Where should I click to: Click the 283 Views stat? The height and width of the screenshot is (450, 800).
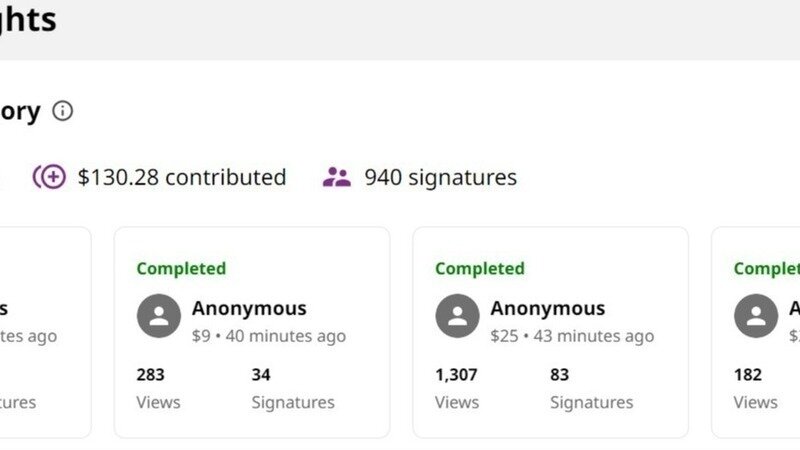coord(158,388)
